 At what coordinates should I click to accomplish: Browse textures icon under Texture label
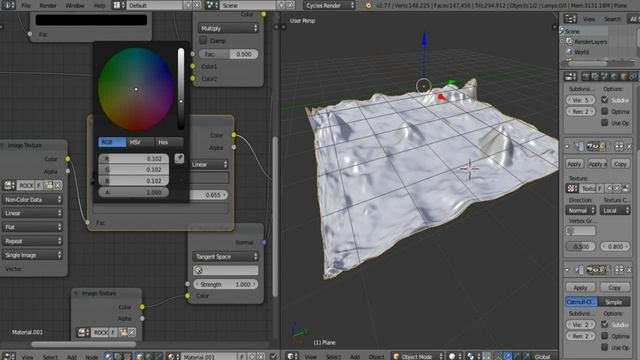572,188
